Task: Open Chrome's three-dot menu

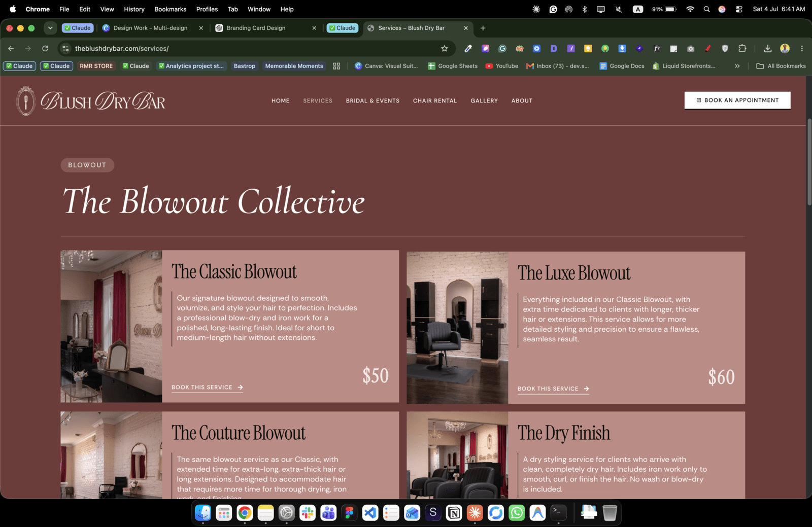Action: pos(802,49)
